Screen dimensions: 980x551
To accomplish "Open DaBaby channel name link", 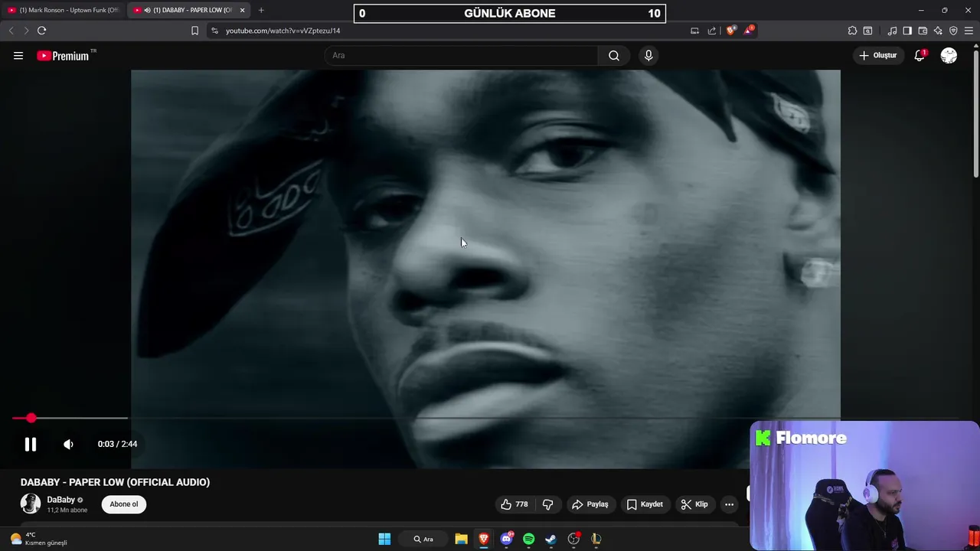I will (60, 500).
